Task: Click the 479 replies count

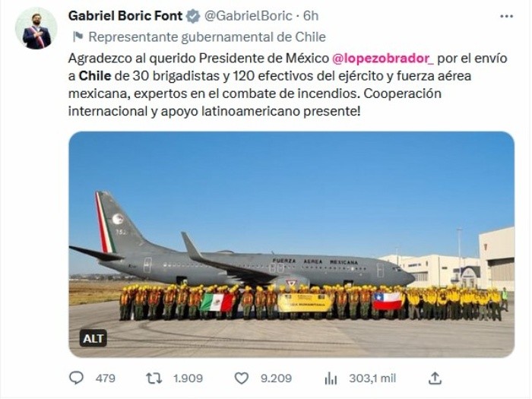Action: click(x=106, y=378)
